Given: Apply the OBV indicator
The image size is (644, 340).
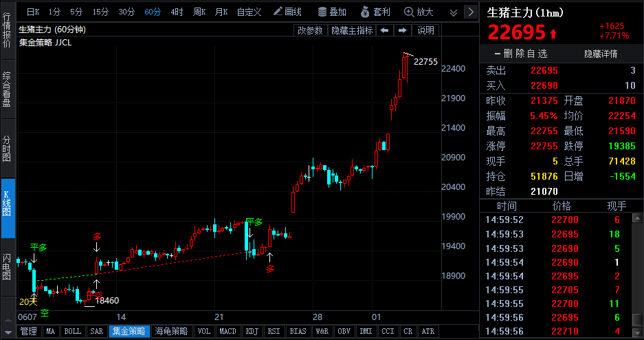Looking at the screenshot, I should coord(344,331).
